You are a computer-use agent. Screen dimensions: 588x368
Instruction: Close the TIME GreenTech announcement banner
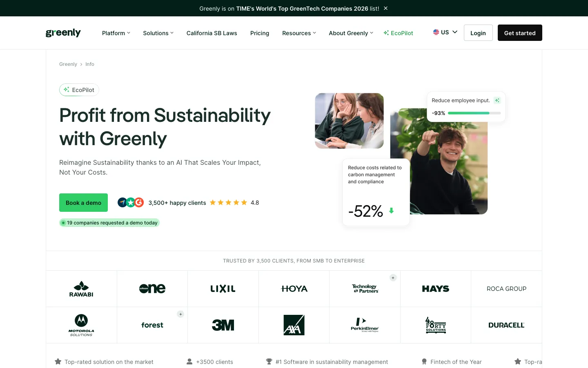(385, 8)
